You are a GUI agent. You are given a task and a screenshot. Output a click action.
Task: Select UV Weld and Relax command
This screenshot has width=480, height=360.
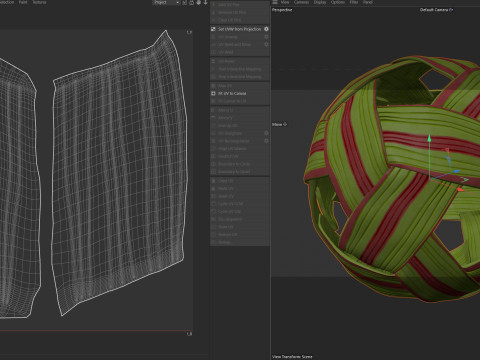click(239, 44)
